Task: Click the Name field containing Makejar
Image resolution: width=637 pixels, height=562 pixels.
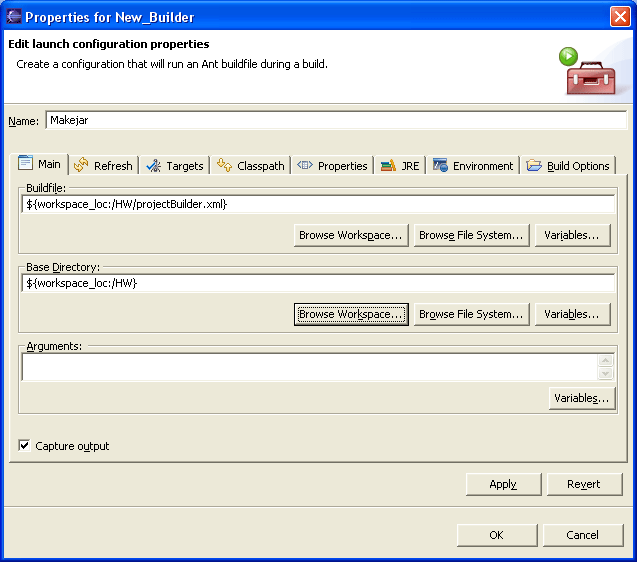Action: 336,120
